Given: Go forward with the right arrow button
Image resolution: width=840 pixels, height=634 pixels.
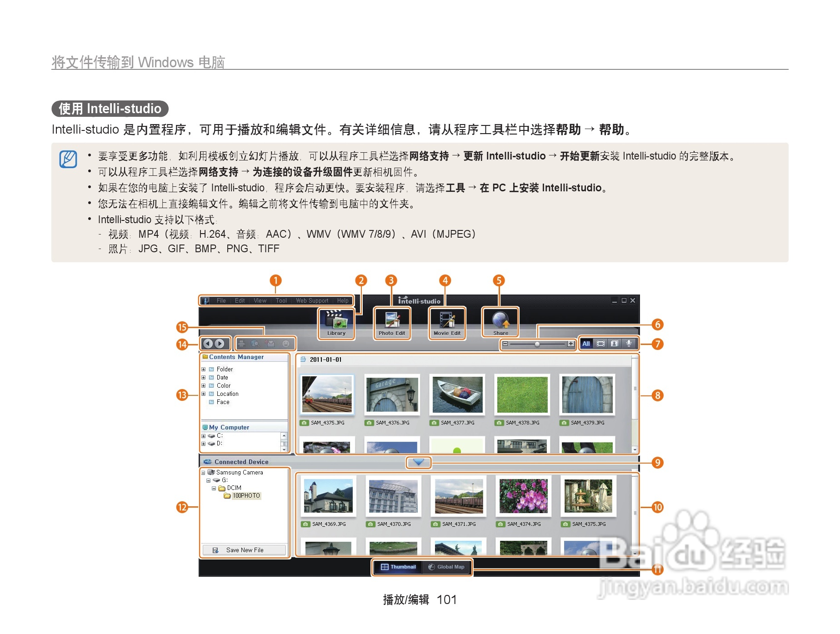Looking at the screenshot, I should coord(220,344).
